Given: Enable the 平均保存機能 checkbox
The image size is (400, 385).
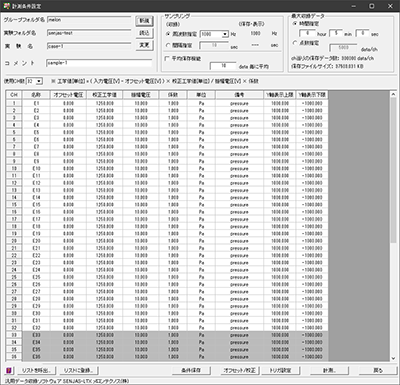Looking at the screenshot, I should click(x=167, y=58).
